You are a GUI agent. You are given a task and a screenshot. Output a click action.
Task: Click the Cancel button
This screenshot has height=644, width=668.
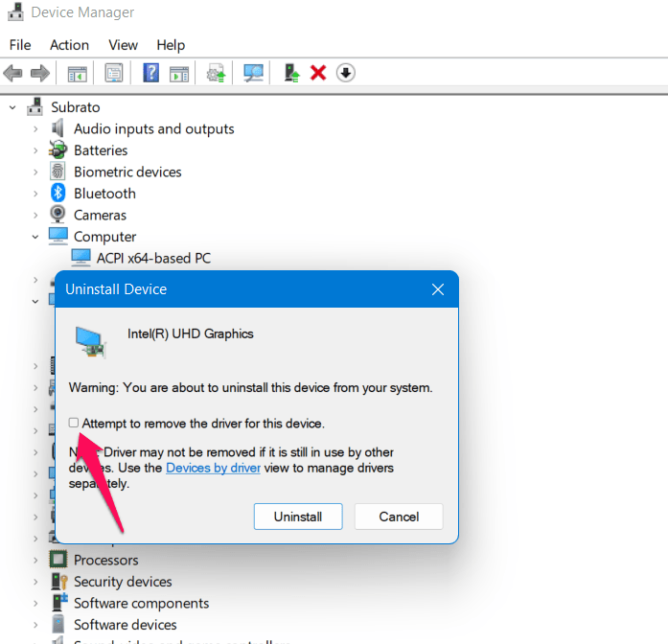tap(399, 517)
